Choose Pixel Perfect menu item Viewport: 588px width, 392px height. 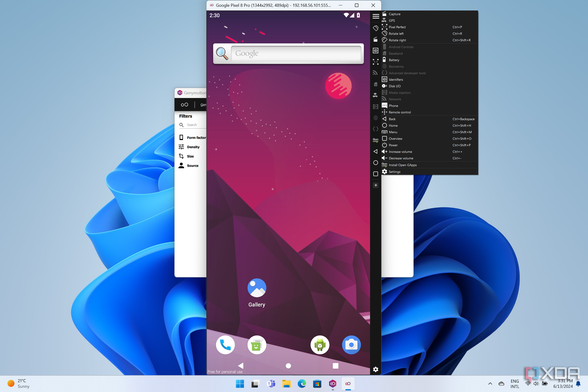pos(430,27)
